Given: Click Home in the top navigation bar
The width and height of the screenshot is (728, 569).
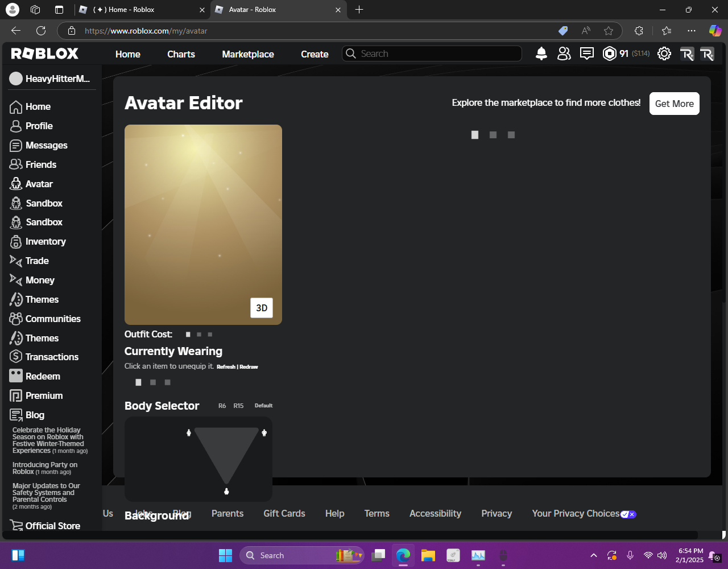Looking at the screenshot, I should (128, 54).
